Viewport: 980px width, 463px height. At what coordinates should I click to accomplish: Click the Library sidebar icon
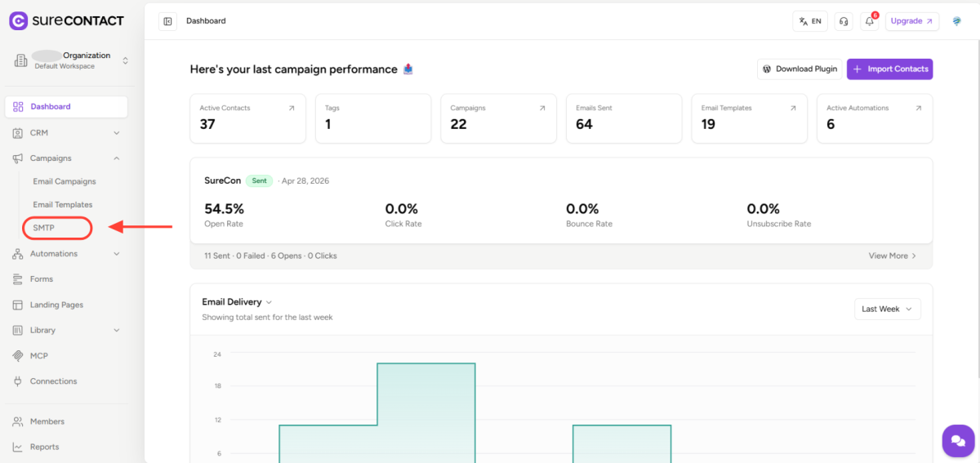pyautogui.click(x=18, y=331)
